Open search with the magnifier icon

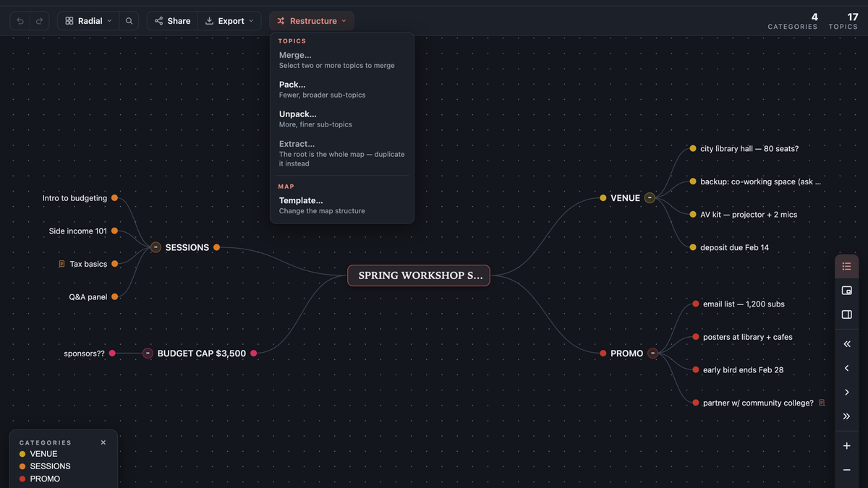[129, 21]
